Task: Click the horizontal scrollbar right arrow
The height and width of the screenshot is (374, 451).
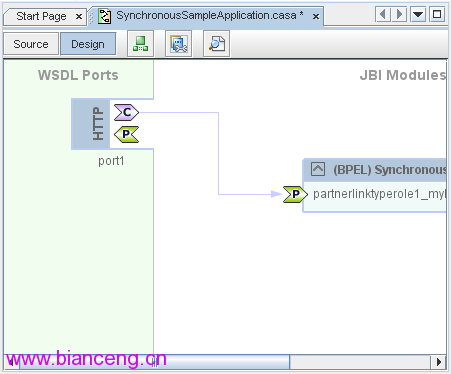Action: [x=439, y=362]
